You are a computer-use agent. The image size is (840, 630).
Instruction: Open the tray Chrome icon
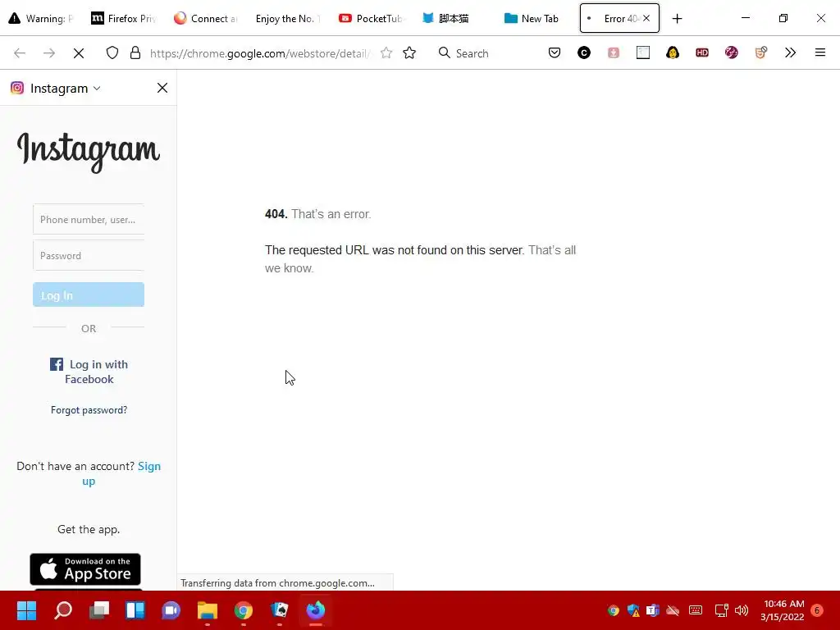pos(614,610)
